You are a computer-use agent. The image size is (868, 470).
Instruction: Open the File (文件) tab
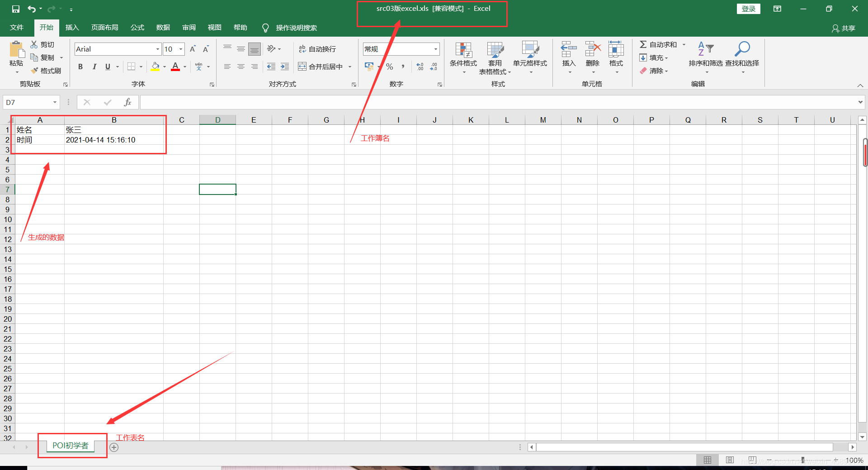(17, 28)
